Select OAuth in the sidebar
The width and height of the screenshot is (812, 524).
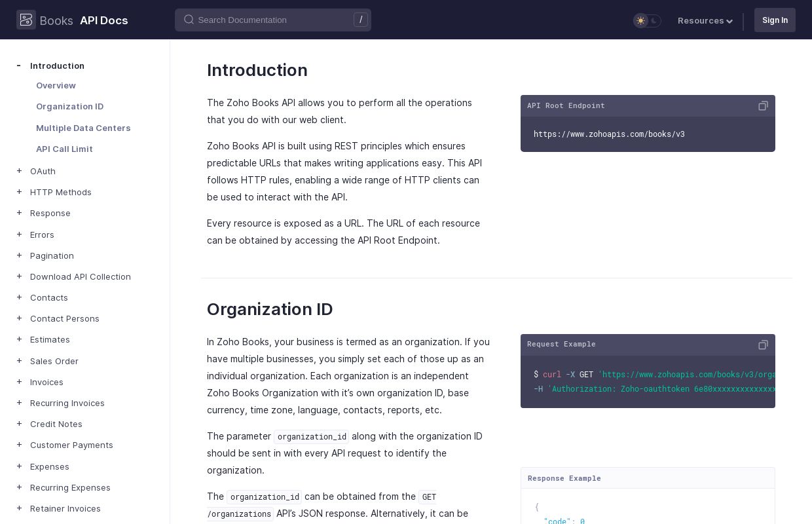[x=43, y=171]
